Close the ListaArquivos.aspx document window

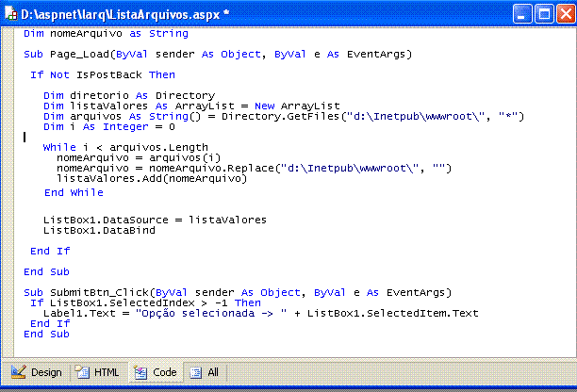click(x=563, y=14)
